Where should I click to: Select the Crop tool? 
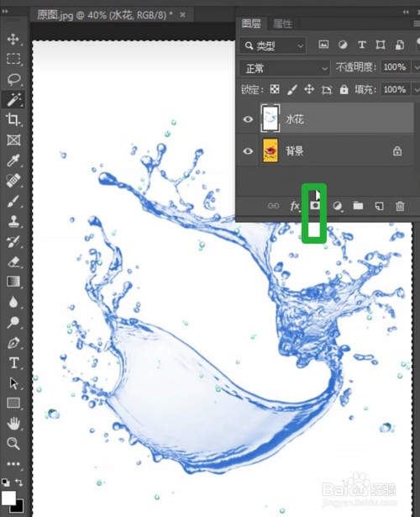(13, 119)
